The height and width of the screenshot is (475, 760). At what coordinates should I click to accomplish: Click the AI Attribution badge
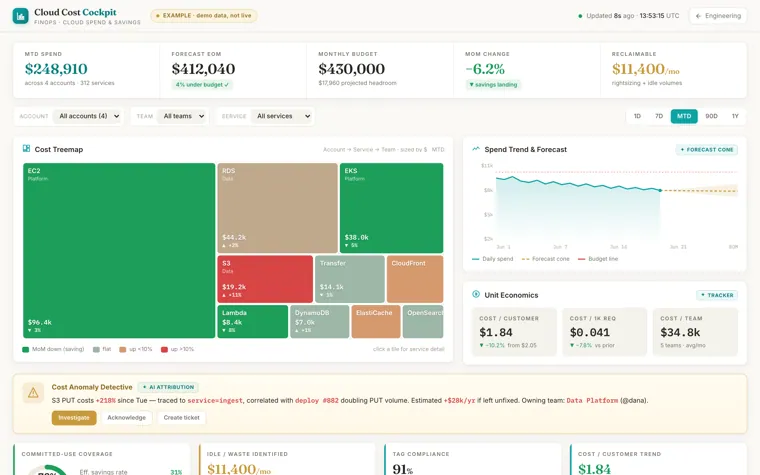(x=168, y=387)
